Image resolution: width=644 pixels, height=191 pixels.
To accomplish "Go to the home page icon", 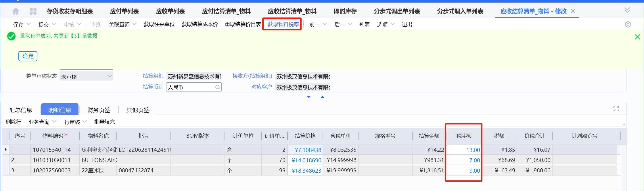I will point(16,11).
